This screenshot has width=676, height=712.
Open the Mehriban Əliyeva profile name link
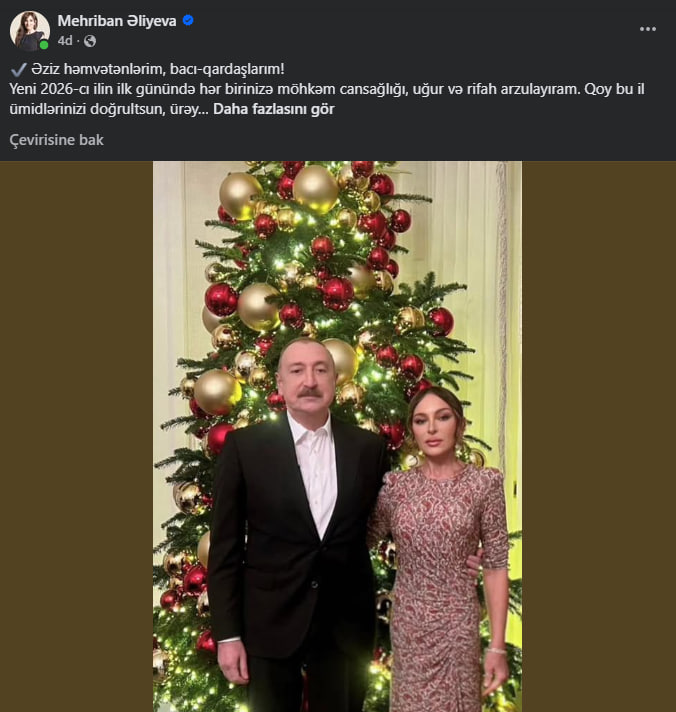point(118,21)
